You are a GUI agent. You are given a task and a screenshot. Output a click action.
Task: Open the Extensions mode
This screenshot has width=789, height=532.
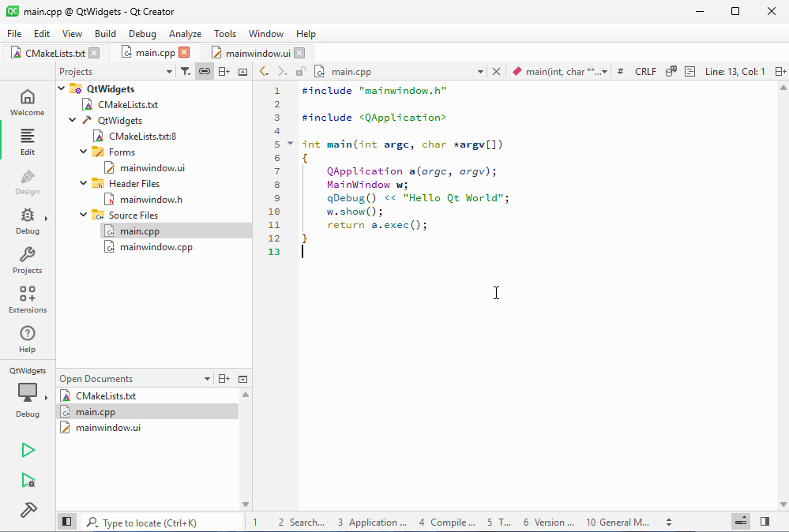(x=27, y=300)
